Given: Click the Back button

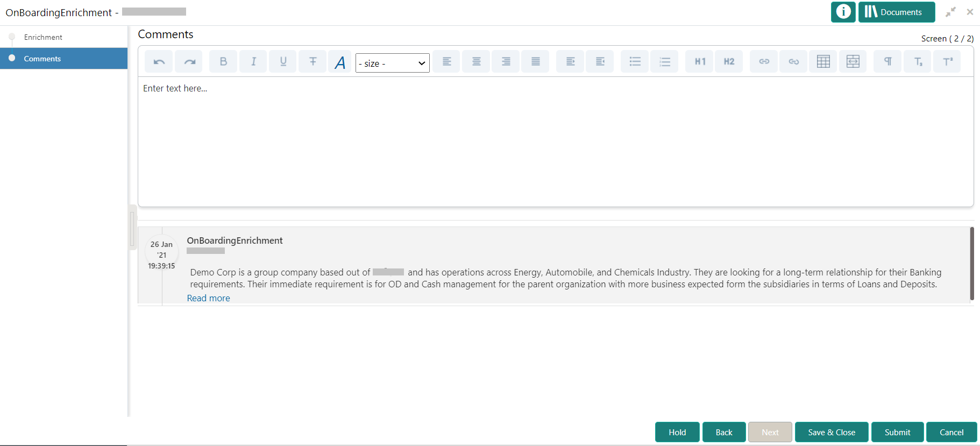Looking at the screenshot, I should point(724,432).
